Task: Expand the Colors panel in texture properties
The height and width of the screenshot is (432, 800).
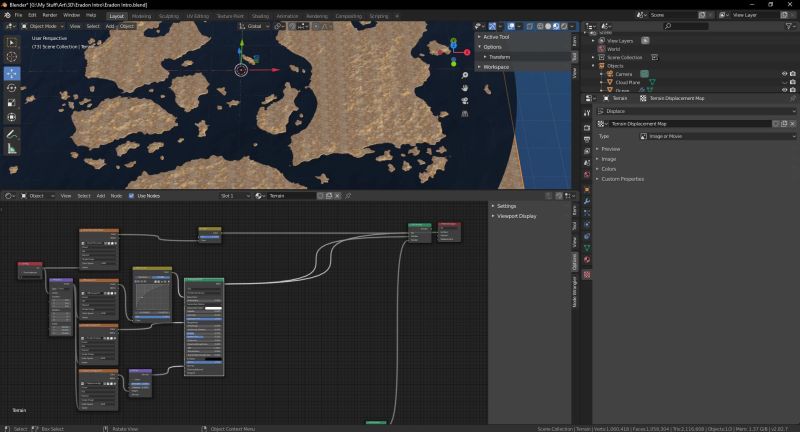Action: (609, 169)
